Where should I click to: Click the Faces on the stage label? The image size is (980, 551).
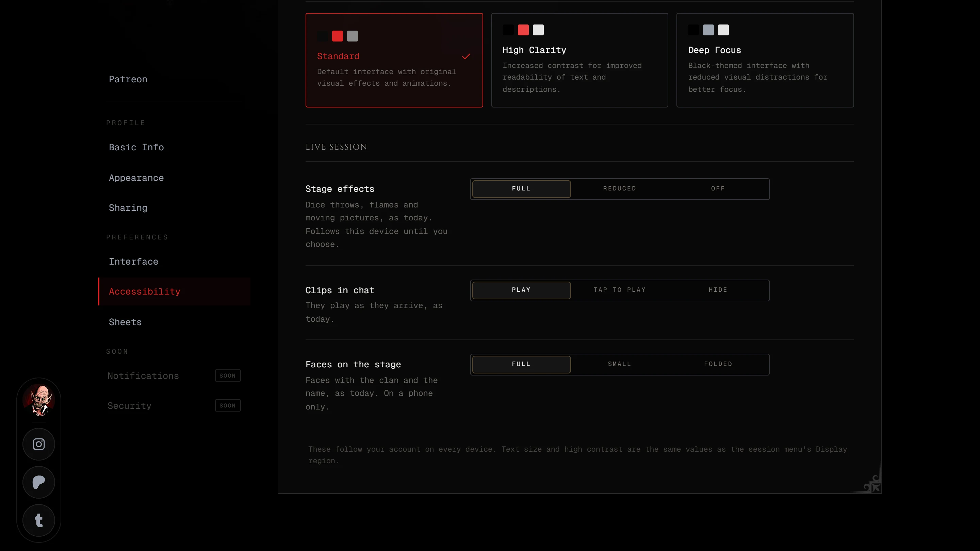[x=353, y=364]
